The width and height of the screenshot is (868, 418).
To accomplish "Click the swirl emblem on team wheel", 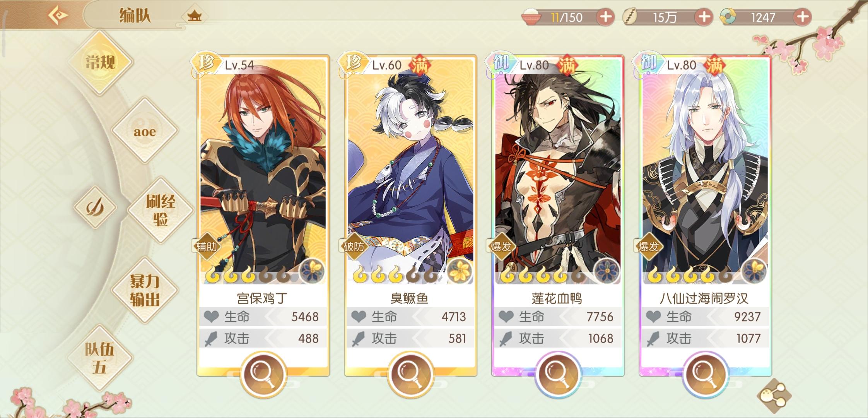I will coord(95,207).
